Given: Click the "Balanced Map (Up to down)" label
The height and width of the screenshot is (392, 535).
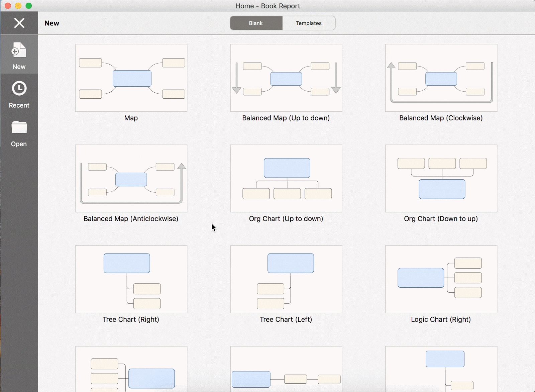Looking at the screenshot, I should [x=286, y=118].
